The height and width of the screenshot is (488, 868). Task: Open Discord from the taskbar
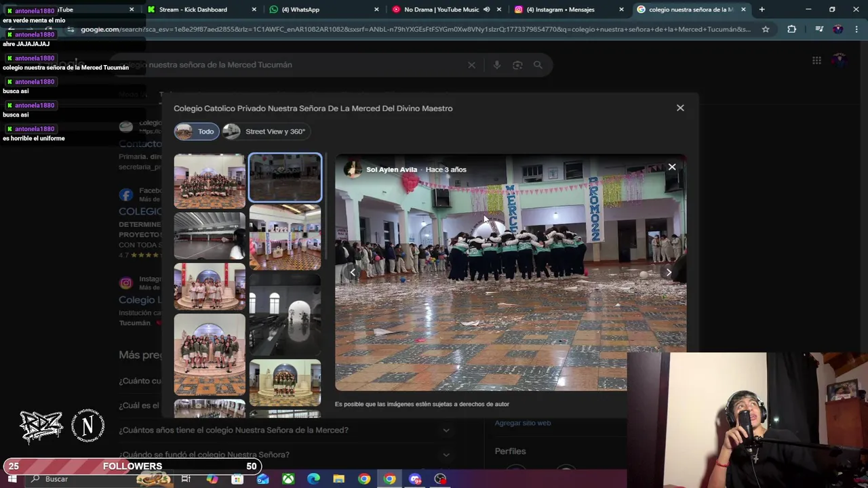click(415, 479)
